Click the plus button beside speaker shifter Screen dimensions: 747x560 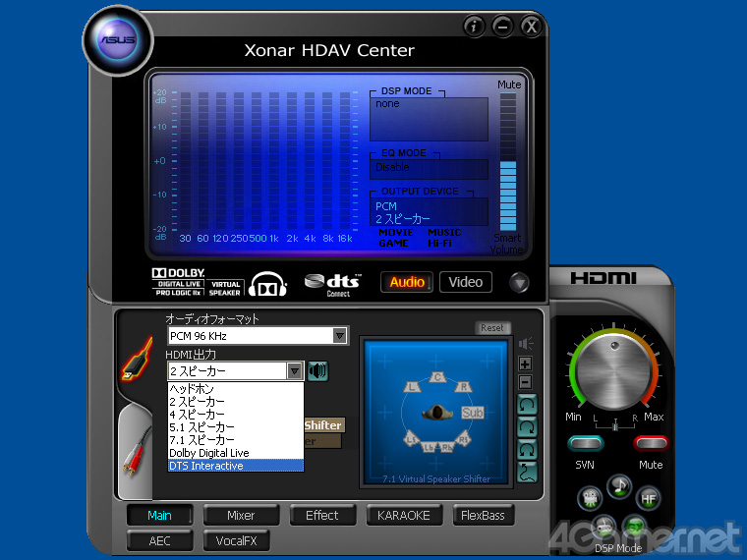click(525, 364)
